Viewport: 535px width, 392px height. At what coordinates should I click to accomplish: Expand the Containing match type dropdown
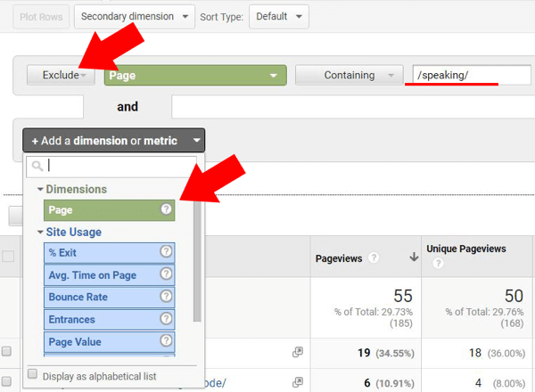349,76
